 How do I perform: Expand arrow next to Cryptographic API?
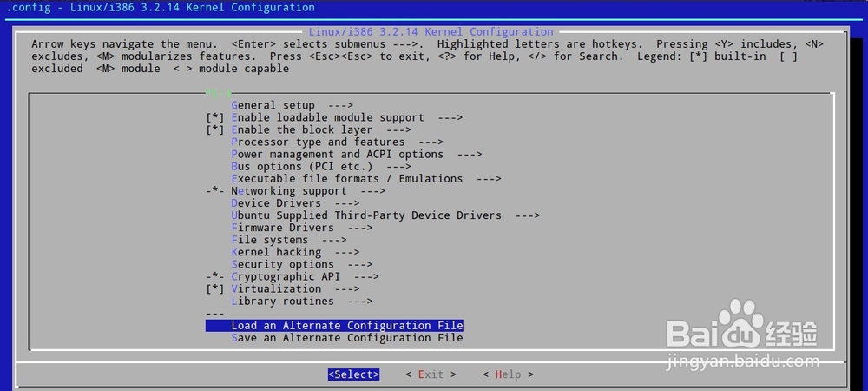366,276
